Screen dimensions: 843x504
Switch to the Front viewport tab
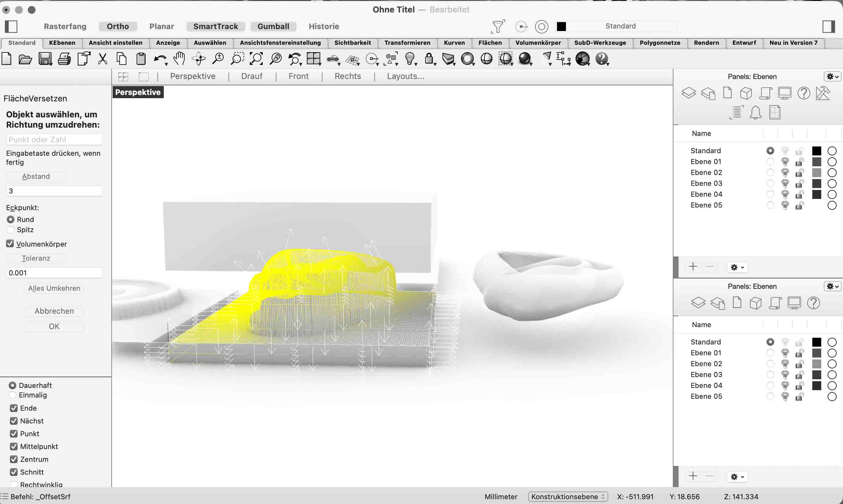click(298, 76)
